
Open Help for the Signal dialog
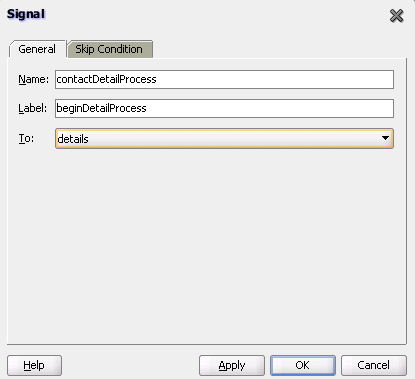[x=34, y=365]
